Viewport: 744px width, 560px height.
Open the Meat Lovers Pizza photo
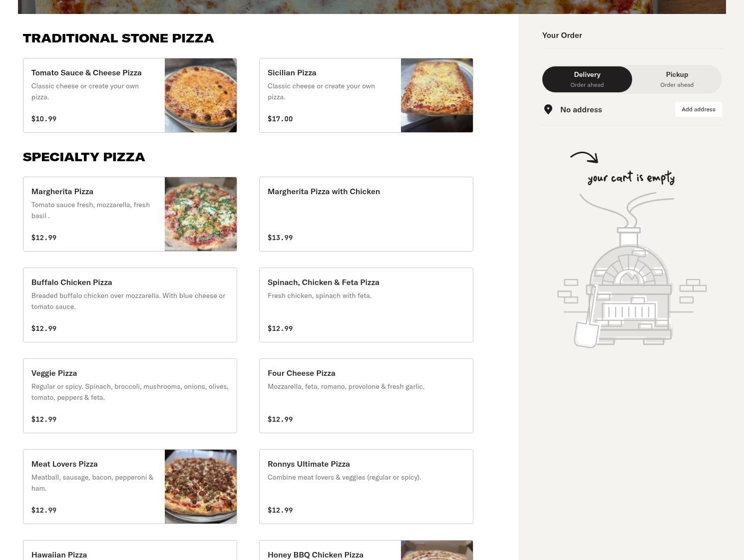tap(201, 487)
